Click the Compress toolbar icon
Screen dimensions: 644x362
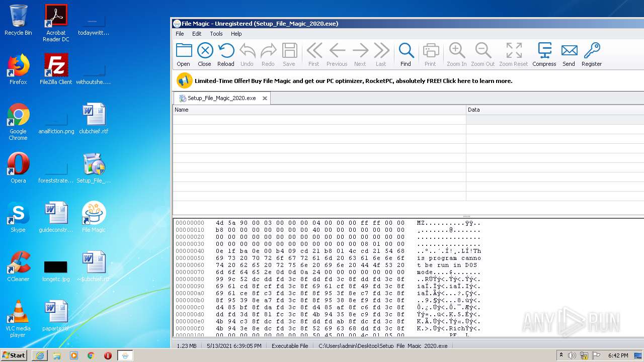pos(544,54)
